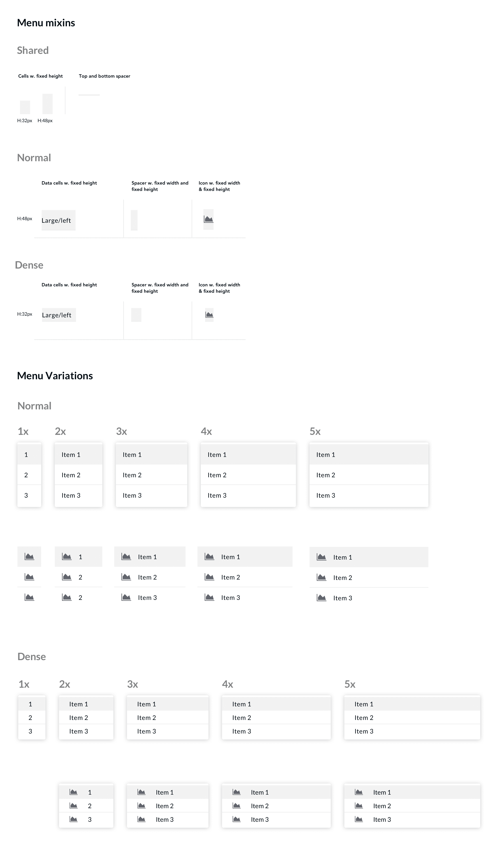Click the icon beside Item 2 in Normal 4x
The height and width of the screenshot is (868, 487).
210,577
